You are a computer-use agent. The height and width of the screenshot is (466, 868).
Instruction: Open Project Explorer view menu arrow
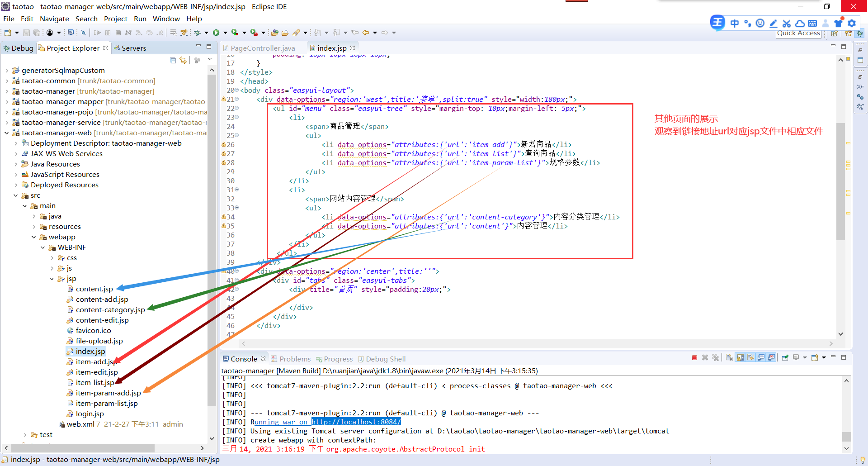(x=210, y=60)
